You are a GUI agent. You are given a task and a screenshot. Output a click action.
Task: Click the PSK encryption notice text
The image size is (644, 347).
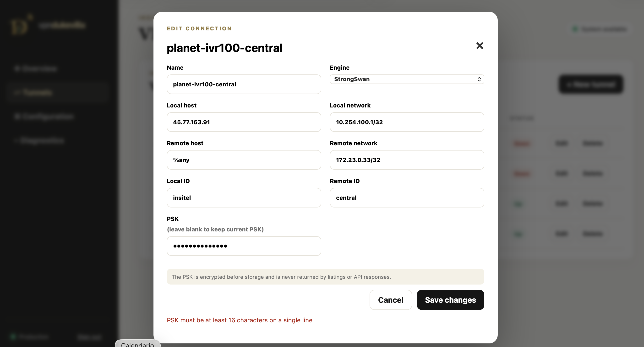[x=281, y=277]
